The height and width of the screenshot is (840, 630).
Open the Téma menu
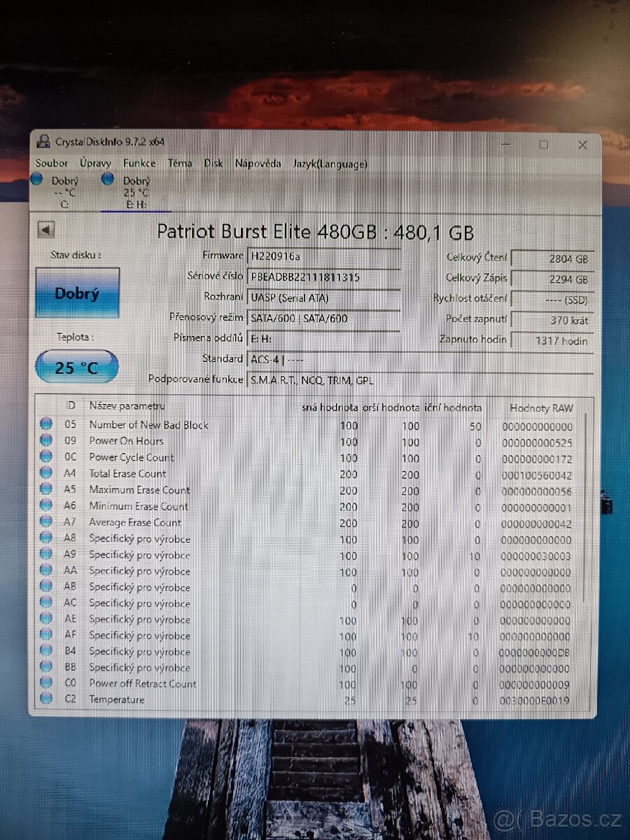point(179,163)
